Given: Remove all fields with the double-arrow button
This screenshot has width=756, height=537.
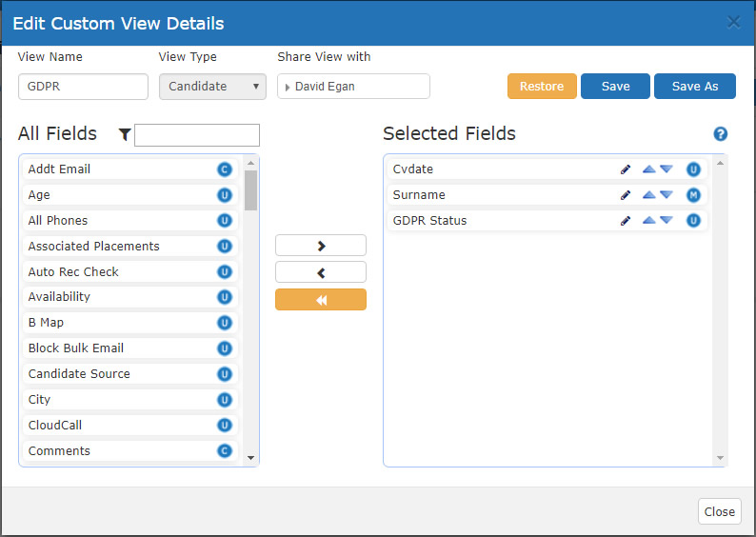Looking at the screenshot, I should tap(321, 300).
